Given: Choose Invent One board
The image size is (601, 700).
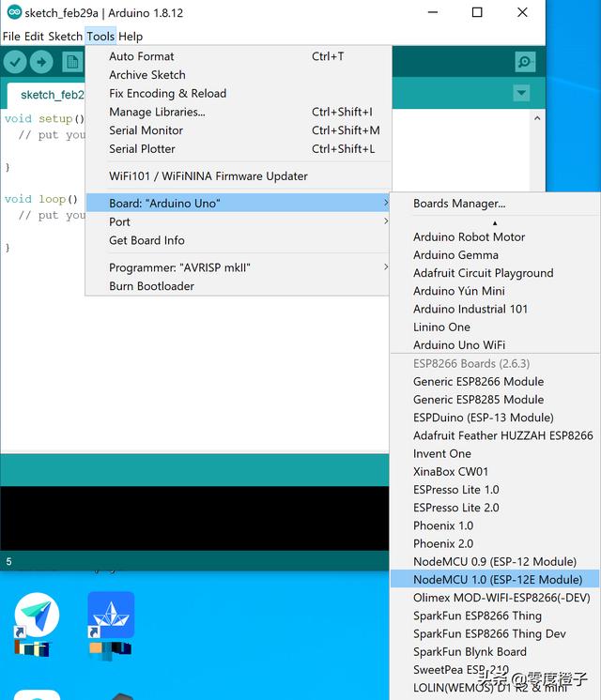Looking at the screenshot, I should pyautogui.click(x=495, y=453).
